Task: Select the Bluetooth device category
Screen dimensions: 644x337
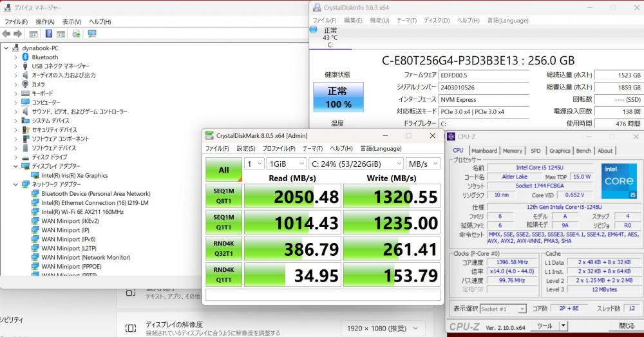Action: point(45,57)
